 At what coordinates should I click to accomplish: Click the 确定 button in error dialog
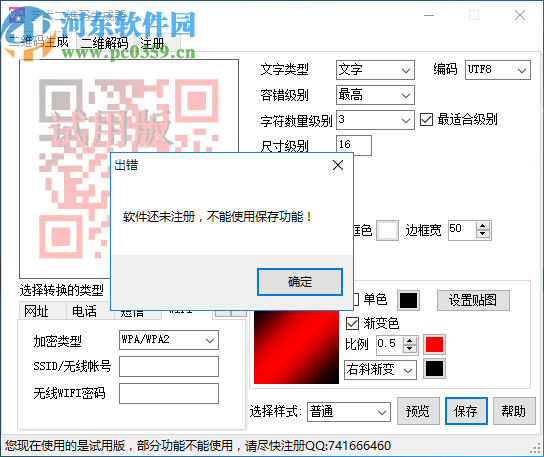300,282
